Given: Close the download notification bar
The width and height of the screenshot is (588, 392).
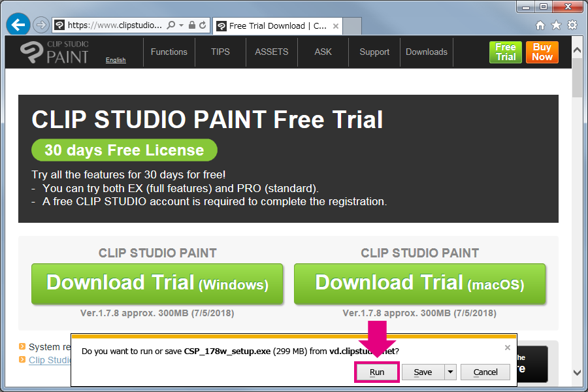Looking at the screenshot, I should (508, 348).
